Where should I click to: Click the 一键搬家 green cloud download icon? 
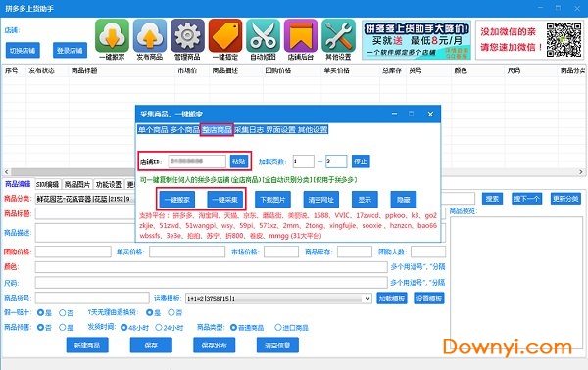pyautogui.click(x=112, y=35)
